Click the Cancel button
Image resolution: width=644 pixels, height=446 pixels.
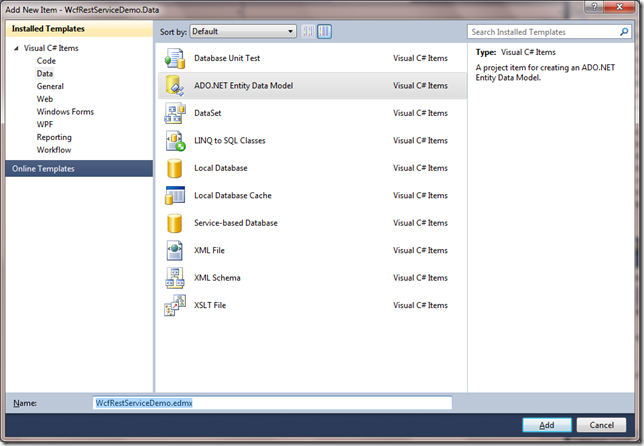601,425
